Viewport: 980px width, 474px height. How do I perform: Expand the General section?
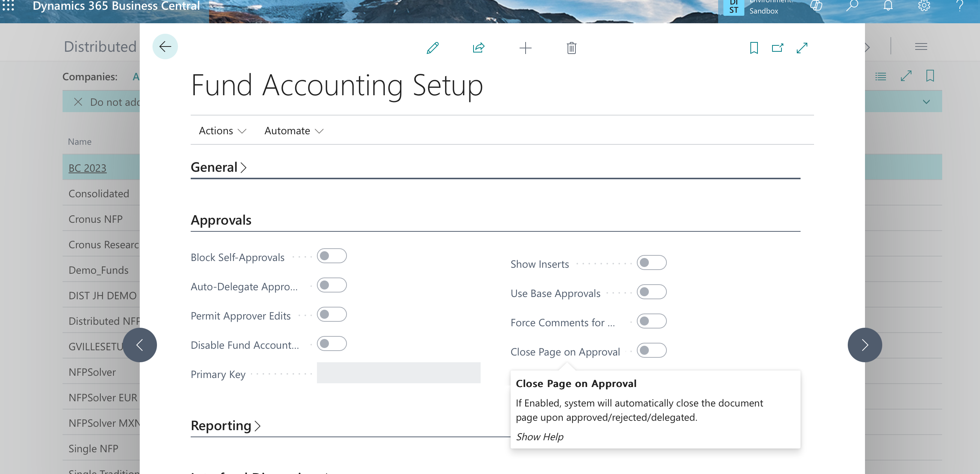[x=219, y=168]
